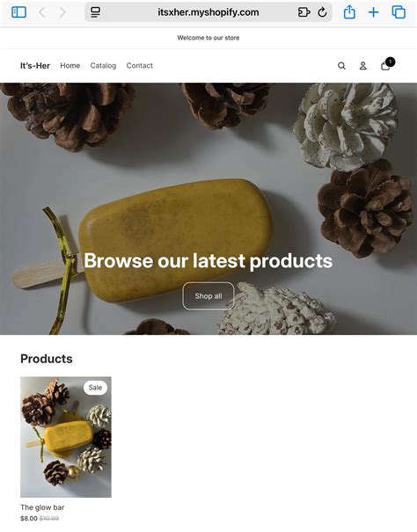Click the It's-Her store logo

click(x=35, y=66)
